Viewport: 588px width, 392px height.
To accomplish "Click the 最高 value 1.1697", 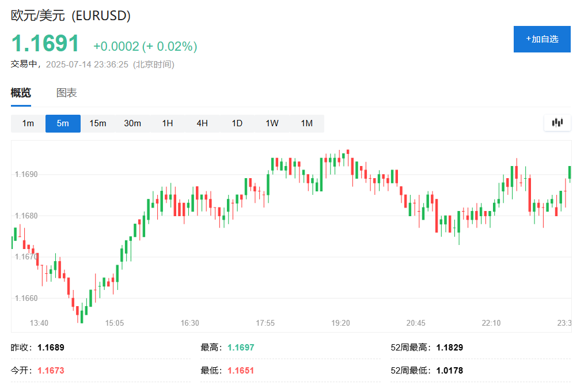I will tap(241, 348).
